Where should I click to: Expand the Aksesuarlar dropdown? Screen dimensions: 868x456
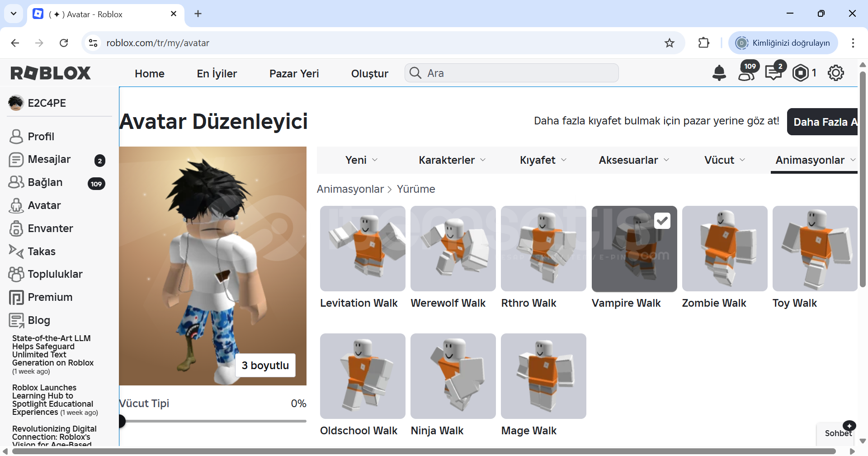(634, 160)
